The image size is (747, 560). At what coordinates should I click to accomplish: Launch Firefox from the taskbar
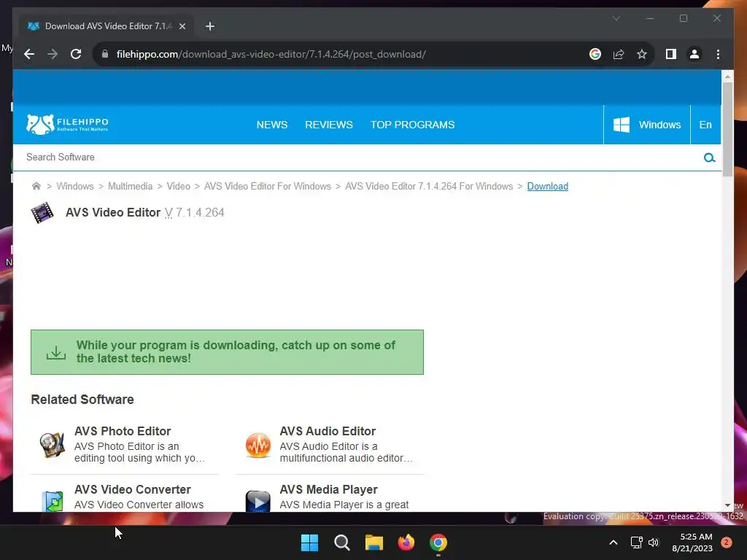point(406,542)
